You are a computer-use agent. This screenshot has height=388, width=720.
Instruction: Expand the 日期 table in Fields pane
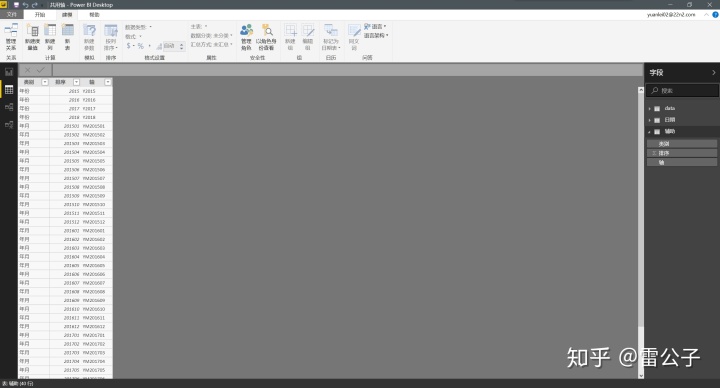[x=649, y=120]
